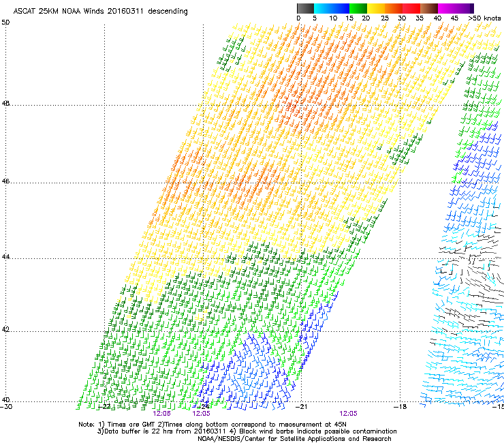The height and width of the screenshot is (443, 504).
Task: Click the '35' label under the color scale
Action: 420,18
